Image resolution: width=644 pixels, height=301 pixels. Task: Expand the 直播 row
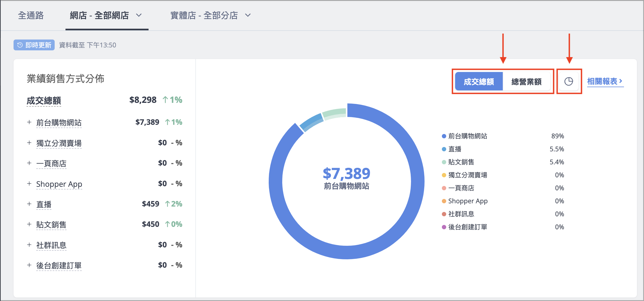[x=29, y=204]
